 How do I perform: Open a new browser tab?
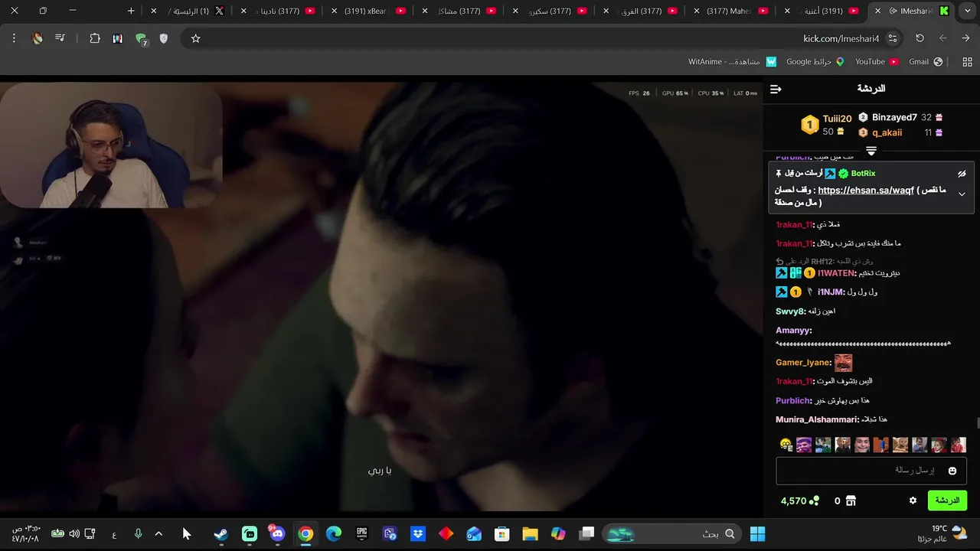[x=131, y=11]
